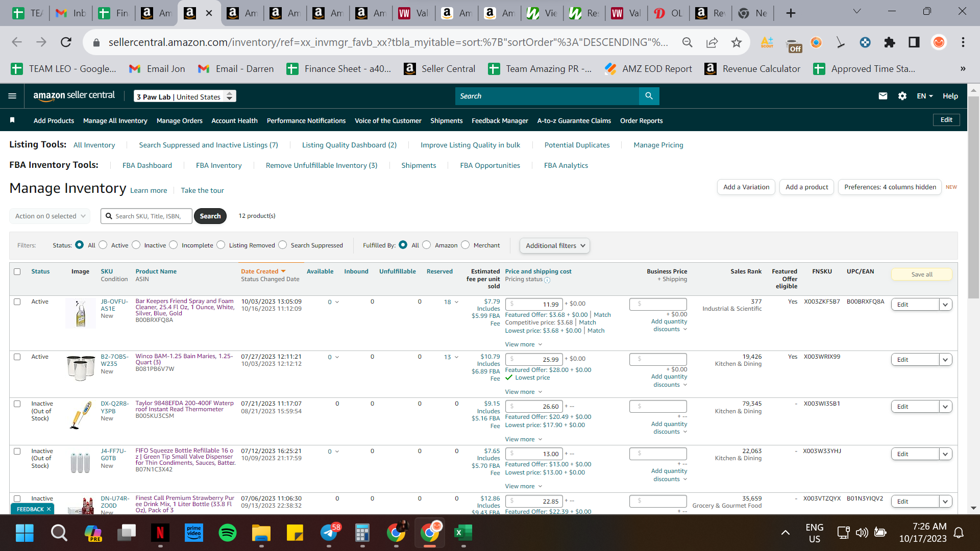Open the Chrome extensions puzzle icon
Viewport: 980px width, 551px height.
pyautogui.click(x=889, y=42)
